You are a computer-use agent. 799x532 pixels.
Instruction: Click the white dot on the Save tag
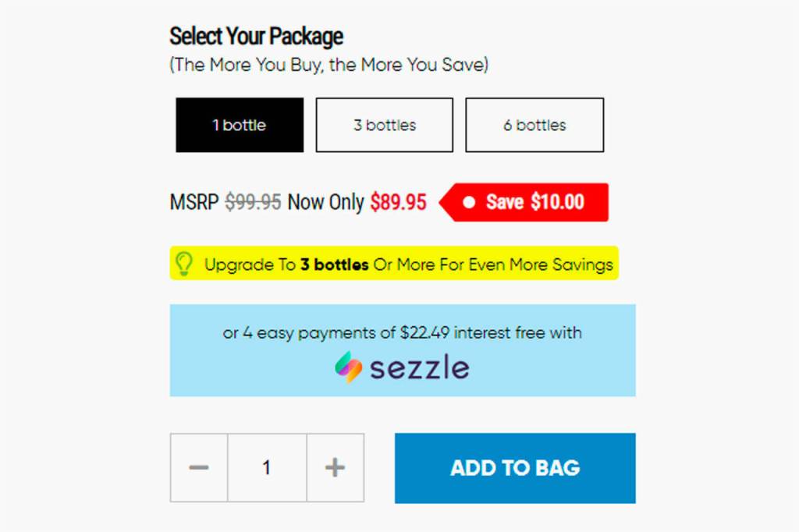(469, 203)
